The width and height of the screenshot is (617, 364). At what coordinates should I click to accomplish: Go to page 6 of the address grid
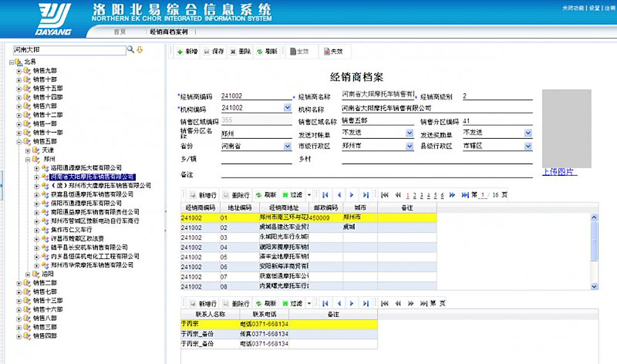(442, 195)
